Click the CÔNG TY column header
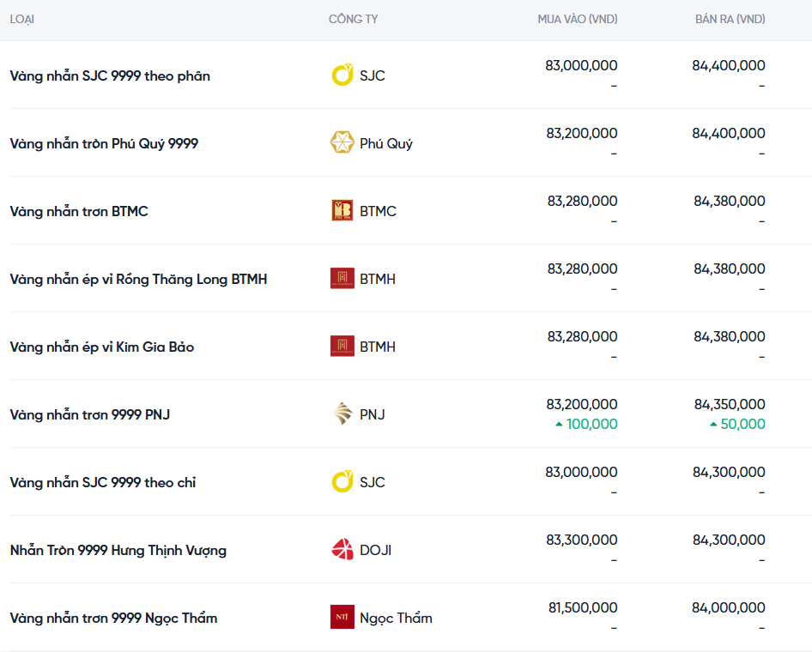Image resolution: width=812 pixels, height=652 pixels. (353, 19)
